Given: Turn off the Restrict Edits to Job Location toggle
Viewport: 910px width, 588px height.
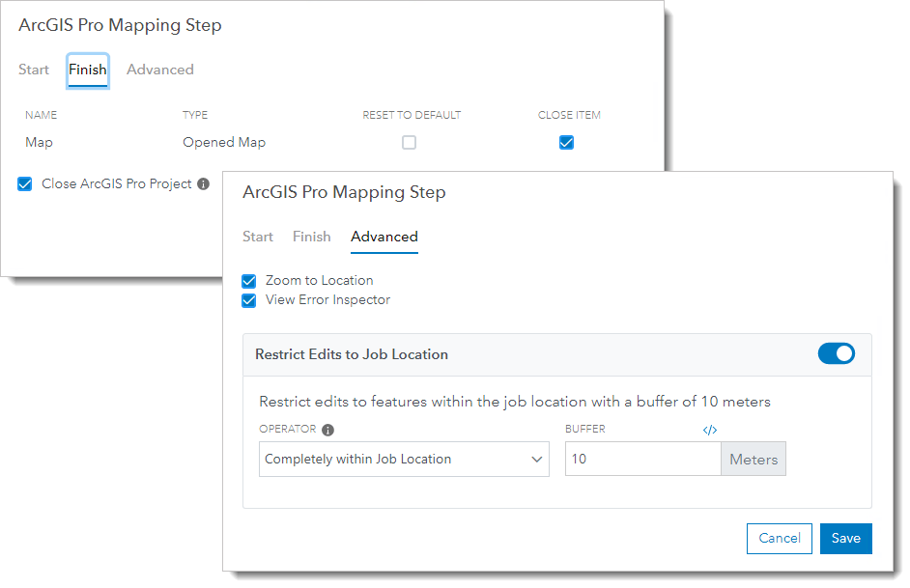Looking at the screenshot, I should point(837,353).
